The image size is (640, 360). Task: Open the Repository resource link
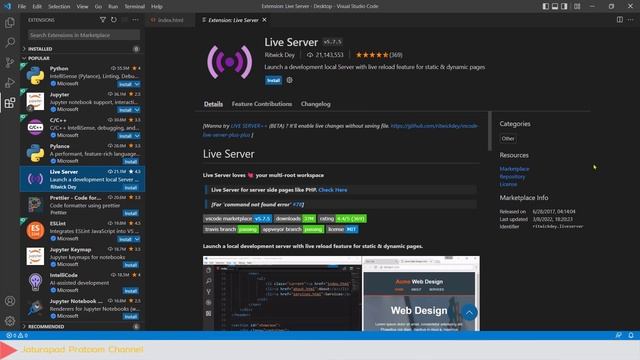[512, 176]
